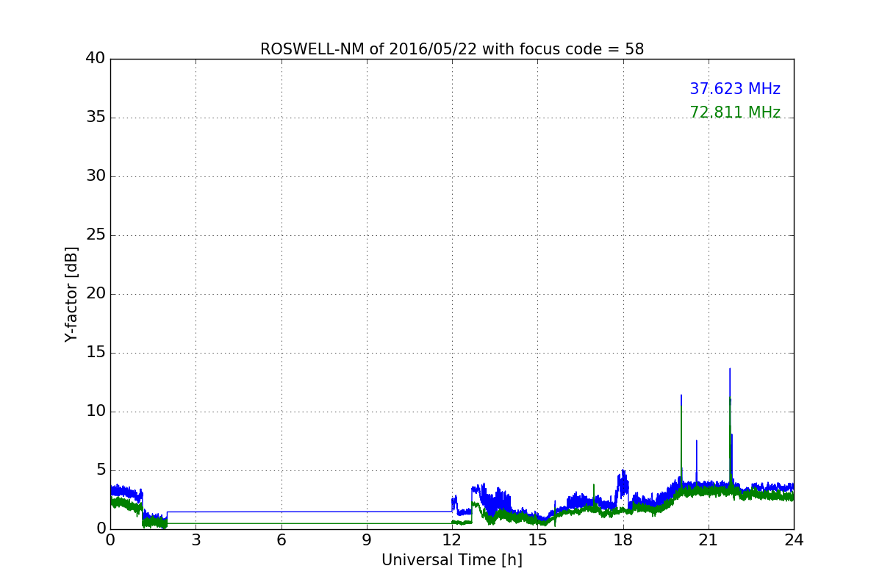Click the Universal Time [h] axis label
Viewport: 882px width, 588px height.
point(452,560)
